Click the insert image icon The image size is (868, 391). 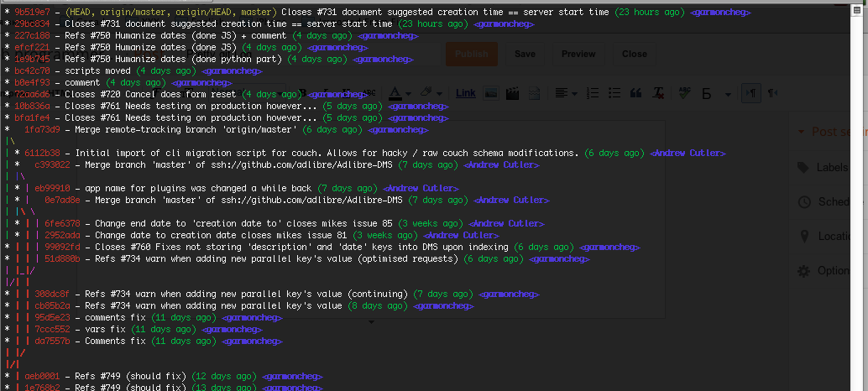coord(492,92)
